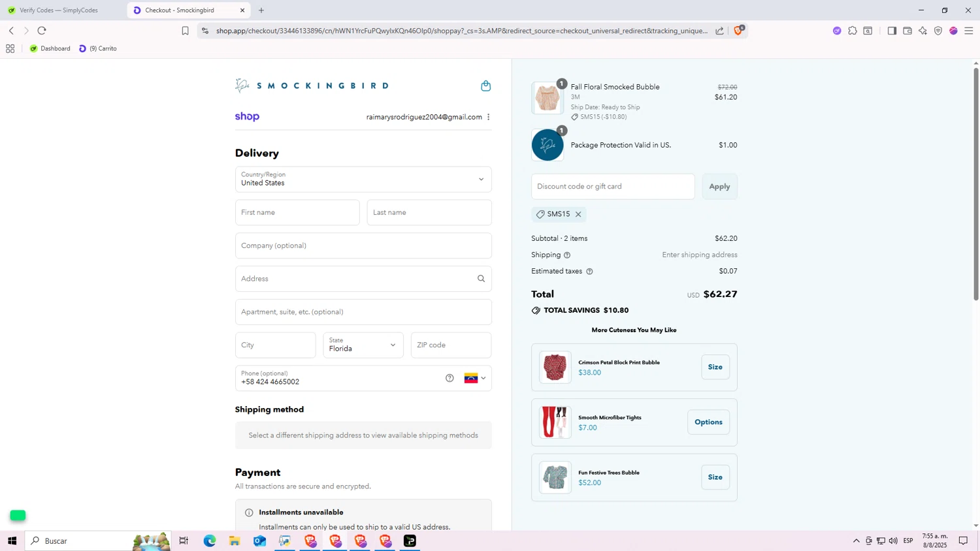980x551 pixels.
Task: Click Apply discount code button
Action: click(719, 186)
